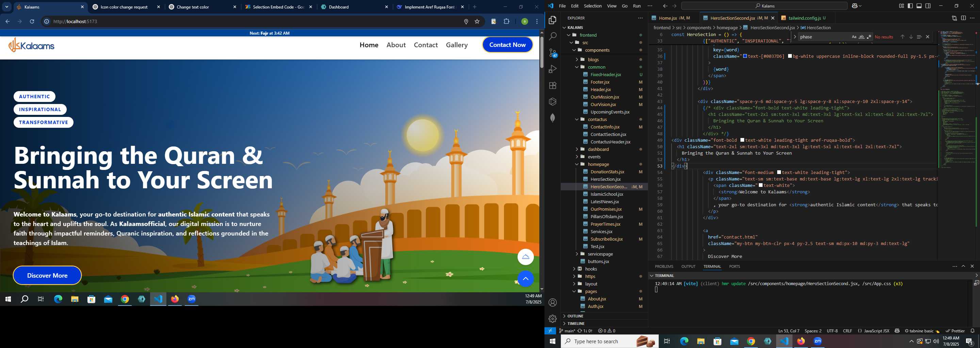Screen dimensions: 980x348
Task: Switch to tailwind.config.js editor tab
Action: (x=806, y=18)
